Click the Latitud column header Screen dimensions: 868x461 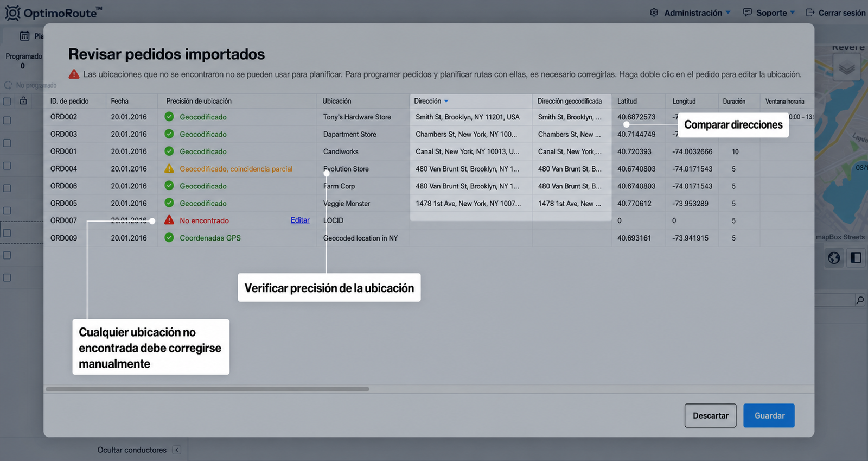[x=627, y=101]
